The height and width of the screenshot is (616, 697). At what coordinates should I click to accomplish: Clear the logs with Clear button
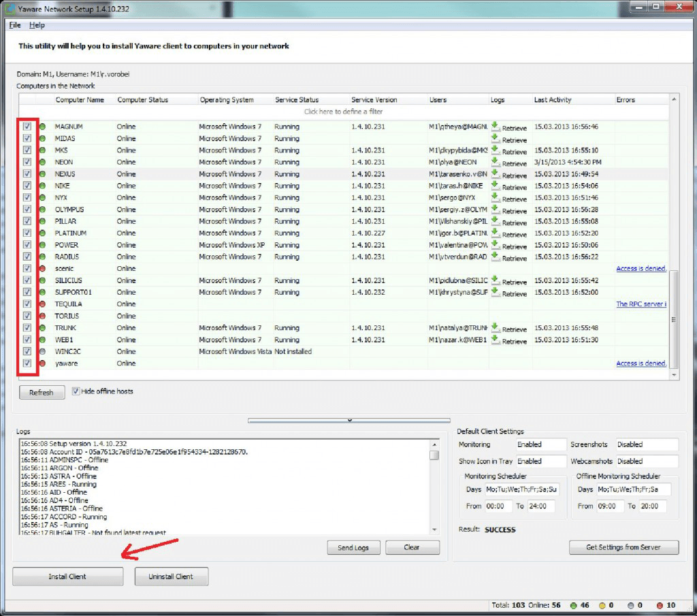(412, 547)
